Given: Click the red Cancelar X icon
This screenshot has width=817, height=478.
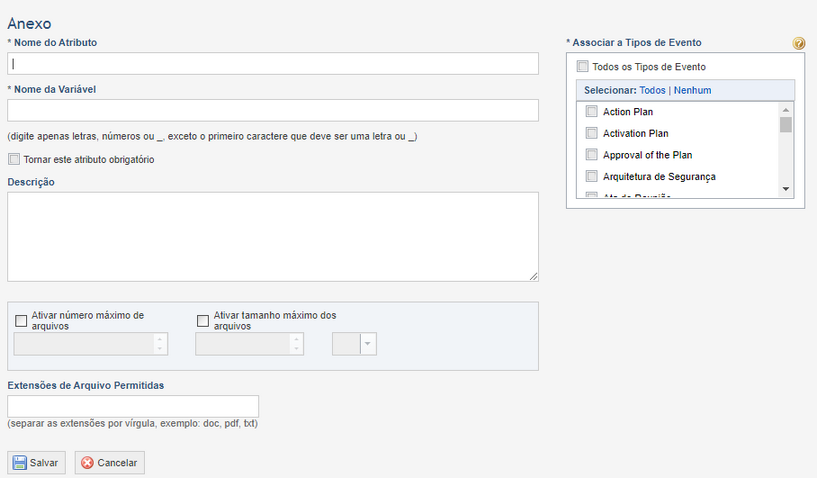Looking at the screenshot, I should click(x=88, y=462).
